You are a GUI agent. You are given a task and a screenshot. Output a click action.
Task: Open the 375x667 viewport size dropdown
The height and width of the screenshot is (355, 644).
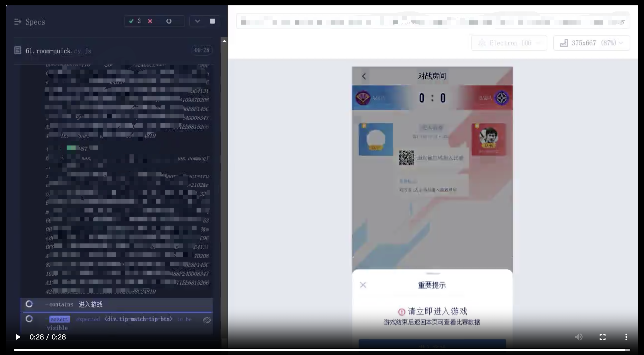point(592,43)
